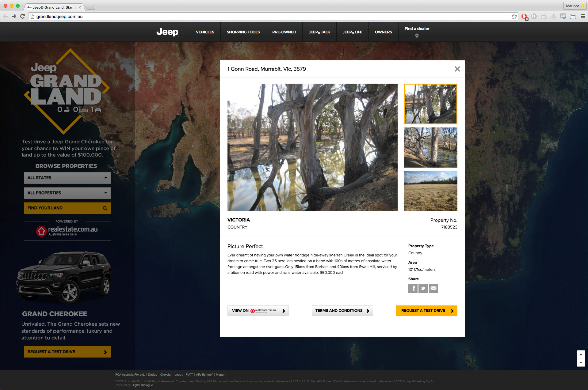Click the Opera extension icon in toolbar
Viewport: 588px width, 390px height.
[524, 17]
